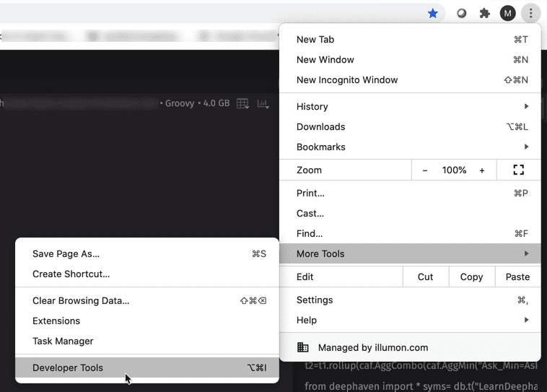The height and width of the screenshot is (392, 547).
Task: Click the M profile avatar icon
Action: coord(508,13)
